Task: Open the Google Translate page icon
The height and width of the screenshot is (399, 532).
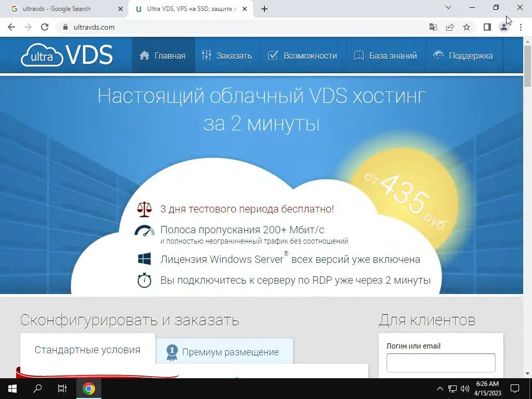Action: 433,27
